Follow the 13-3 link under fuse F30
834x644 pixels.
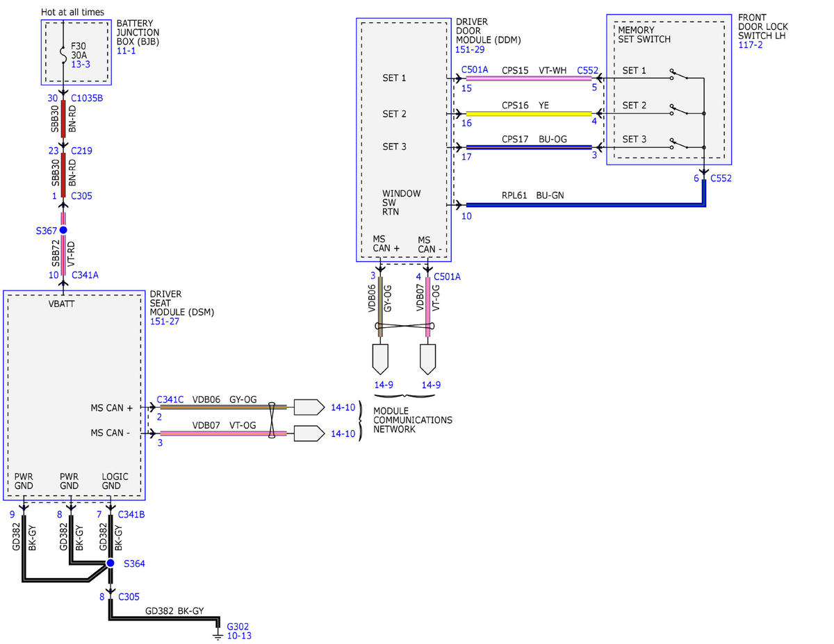[81, 64]
